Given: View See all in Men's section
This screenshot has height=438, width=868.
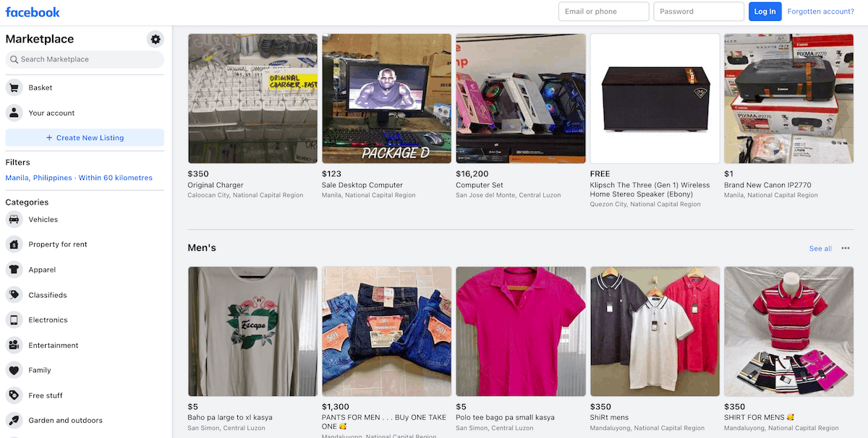Looking at the screenshot, I should (x=820, y=249).
